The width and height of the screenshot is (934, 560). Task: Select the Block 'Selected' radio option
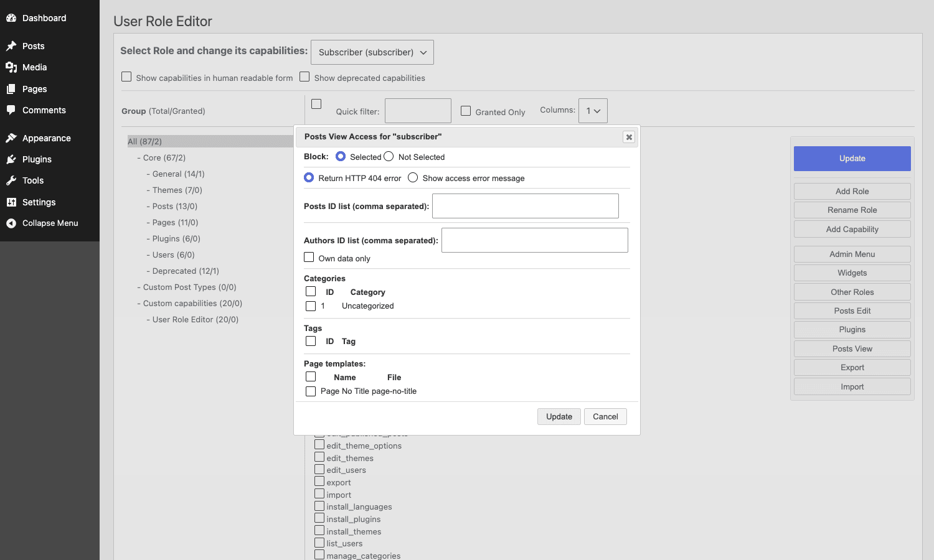341,156
